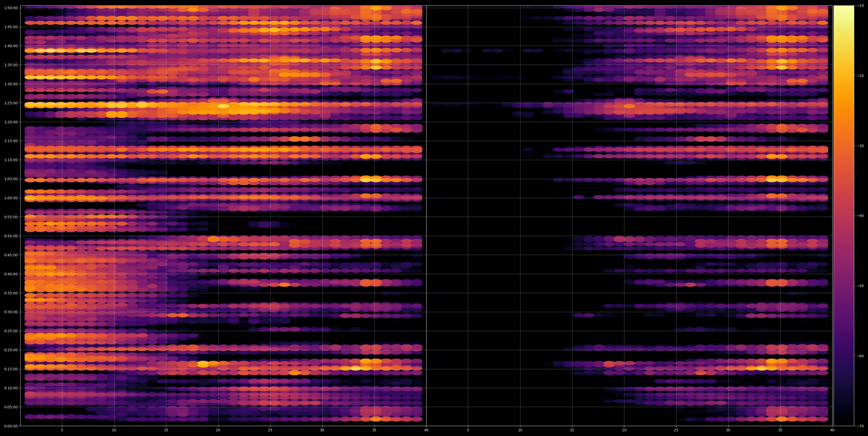The height and width of the screenshot is (436, 868).
Task: Select x-axis tick 15 under the left heatmap
Action: (x=166, y=430)
